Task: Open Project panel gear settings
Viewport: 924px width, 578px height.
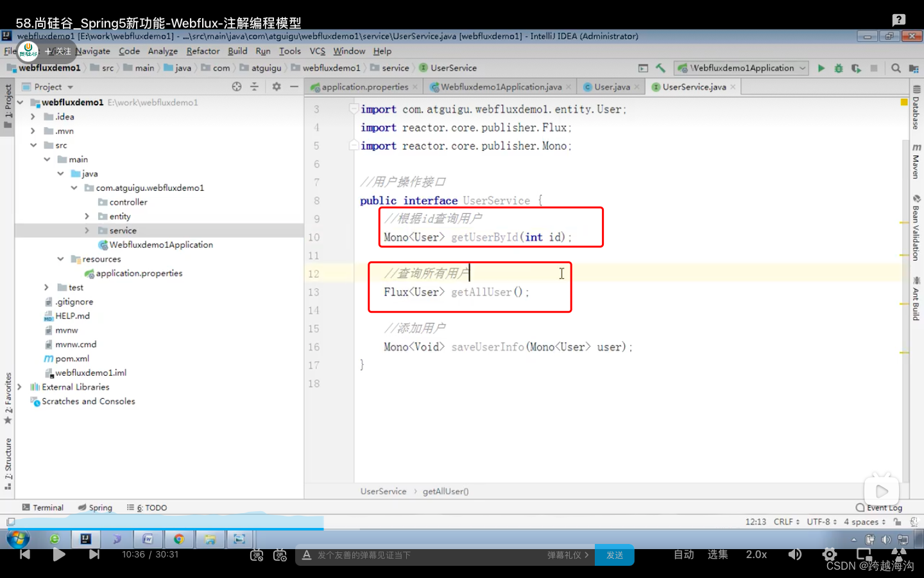Action: [x=277, y=87]
